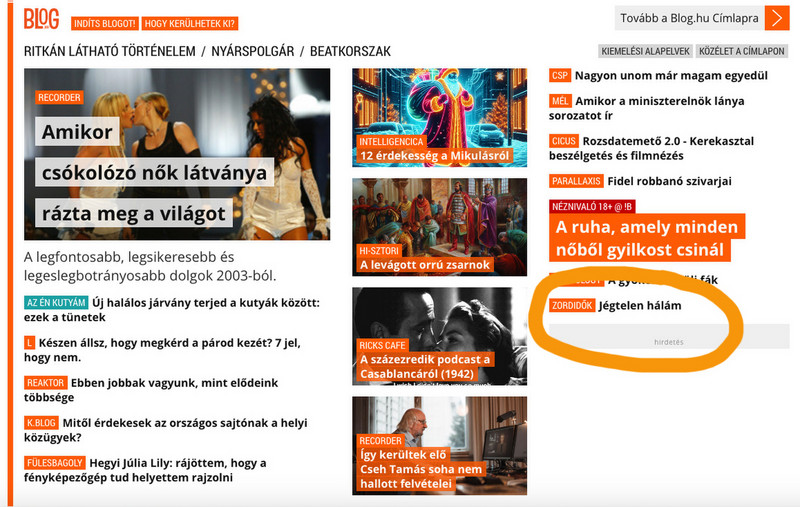The width and height of the screenshot is (800, 507).
Task: Select the 'BEATKORSZAK' heading link
Action: coord(351,52)
